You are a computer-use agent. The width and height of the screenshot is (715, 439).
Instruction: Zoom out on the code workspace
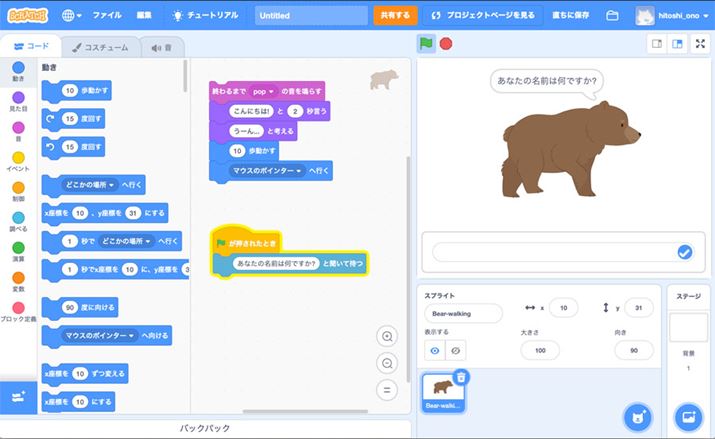point(387,363)
